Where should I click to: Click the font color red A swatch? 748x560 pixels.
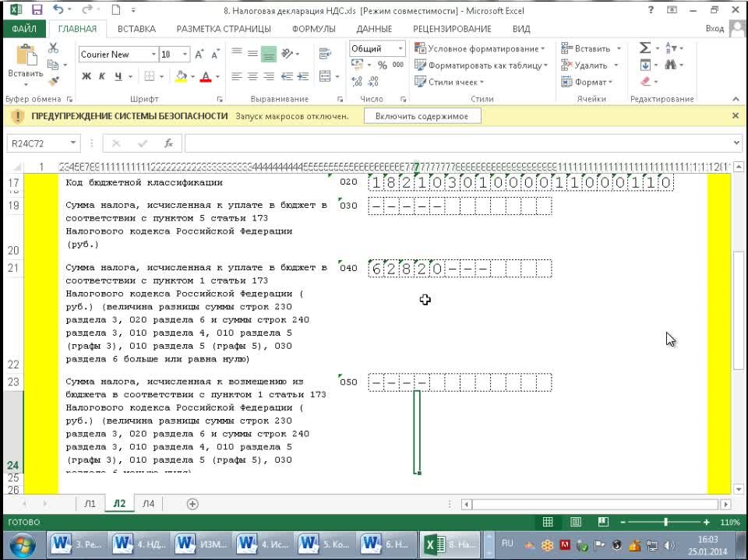205,76
